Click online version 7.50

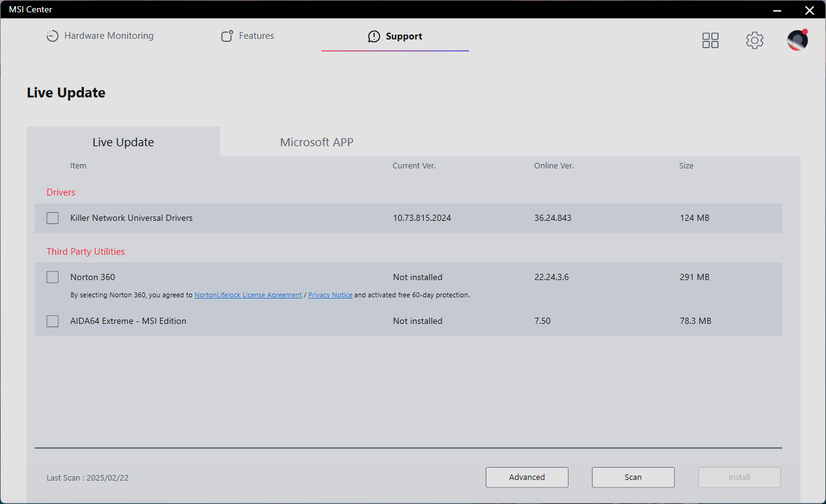pyautogui.click(x=543, y=321)
